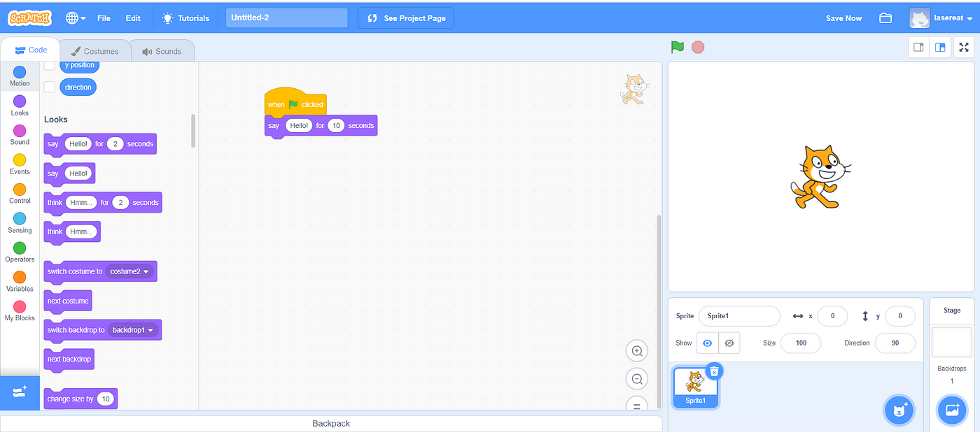Hide the sprite with crossed-eye icon

(729, 343)
